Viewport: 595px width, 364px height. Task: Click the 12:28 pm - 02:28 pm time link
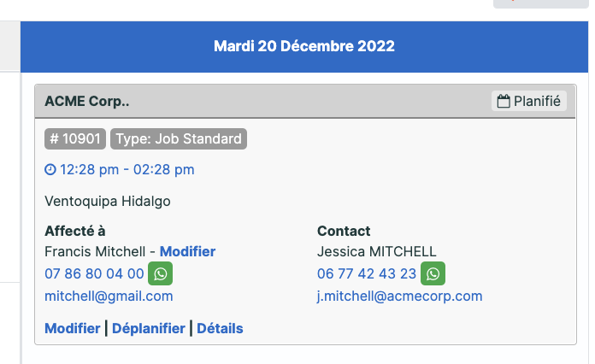point(127,169)
